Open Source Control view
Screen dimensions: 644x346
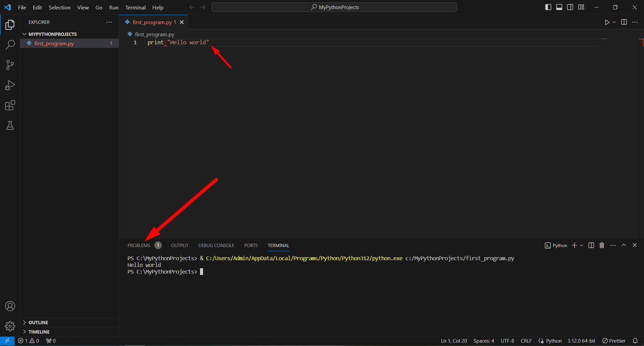[x=10, y=65]
